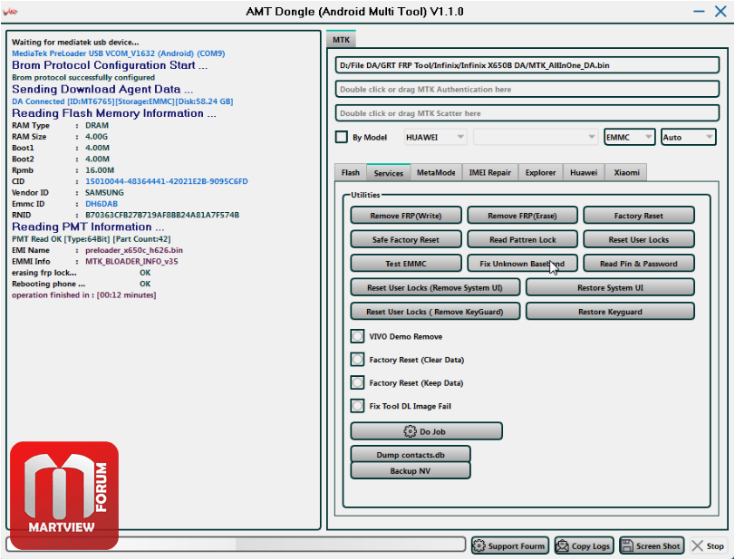735x560 pixels.
Task: Click 'Reading PMT Information' log heading
Action: (88, 227)
